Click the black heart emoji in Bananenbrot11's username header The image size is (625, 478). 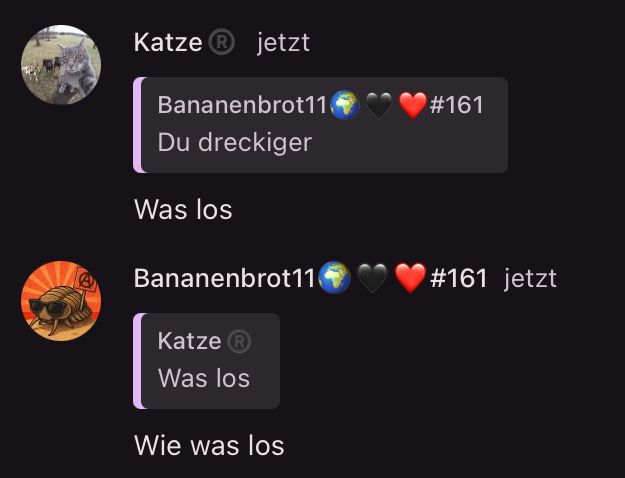(x=372, y=278)
